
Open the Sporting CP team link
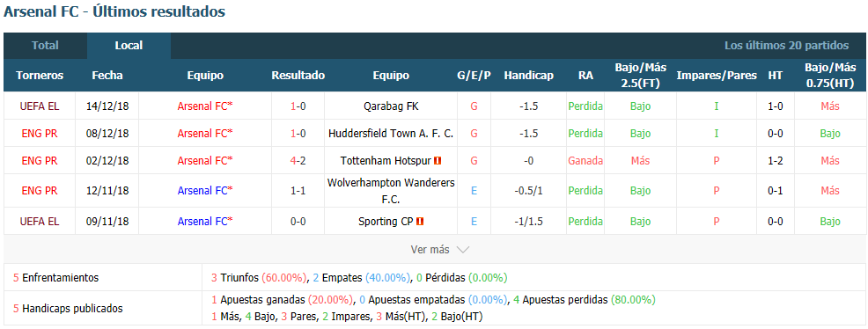pyautogui.click(x=386, y=222)
